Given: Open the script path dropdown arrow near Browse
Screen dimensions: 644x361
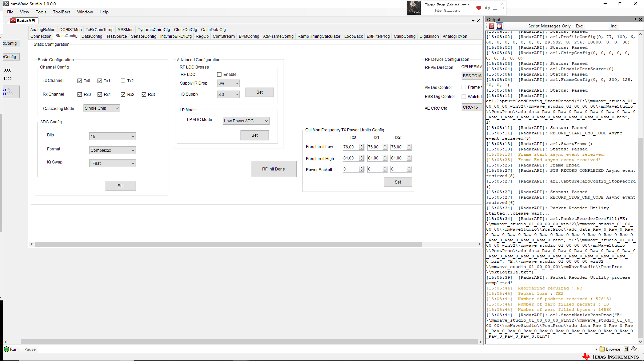Looking at the screenshot, I should click(x=596, y=349).
